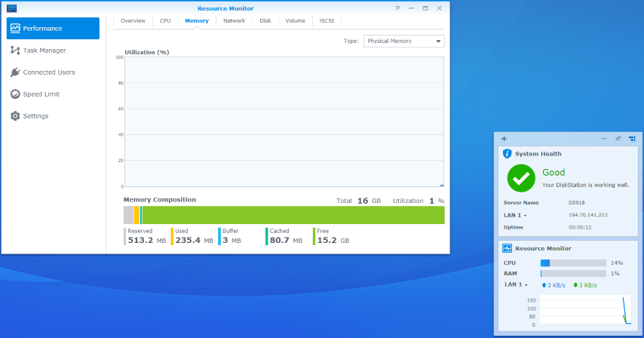Screen dimensions: 644x338
Task: Click the Server Name DS918 value
Action: (x=577, y=202)
